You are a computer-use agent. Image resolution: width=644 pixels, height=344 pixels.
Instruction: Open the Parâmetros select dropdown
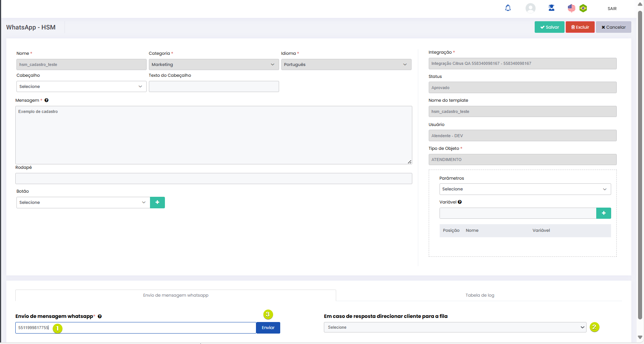click(x=525, y=189)
